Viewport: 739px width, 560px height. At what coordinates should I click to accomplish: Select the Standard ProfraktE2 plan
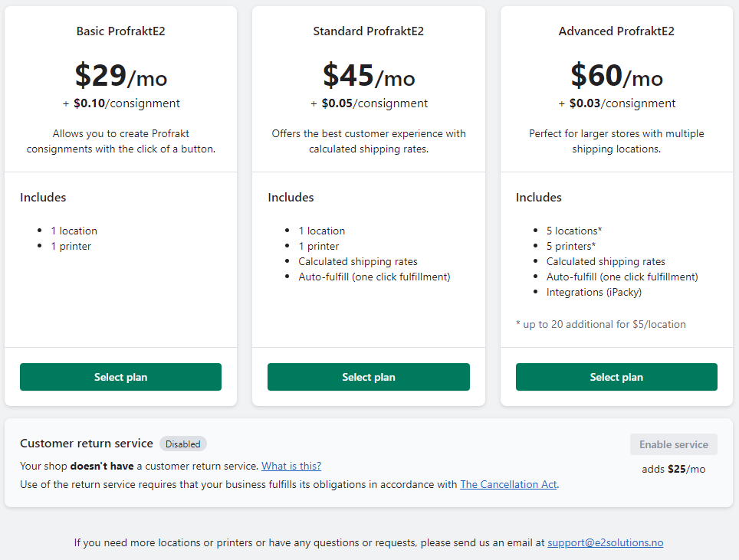tap(368, 377)
